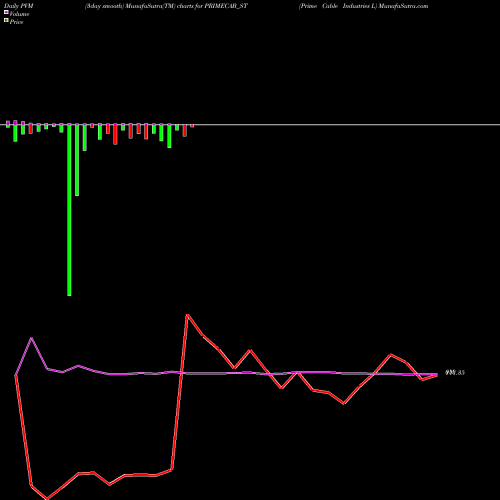
Task: Click the second tallest green volume bar
Action: point(77,160)
